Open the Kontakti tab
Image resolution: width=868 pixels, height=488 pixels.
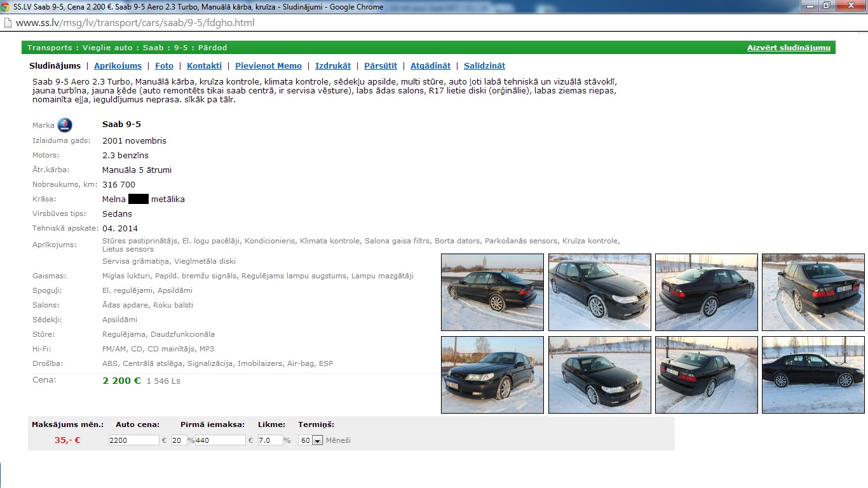(x=204, y=65)
